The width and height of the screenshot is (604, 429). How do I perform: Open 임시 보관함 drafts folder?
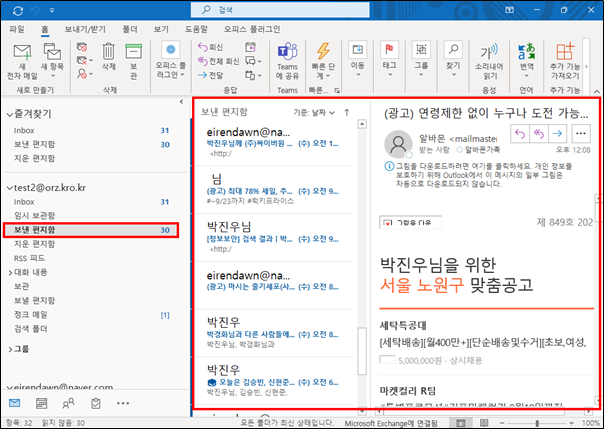pyautogui.click(x=34, y=216)
